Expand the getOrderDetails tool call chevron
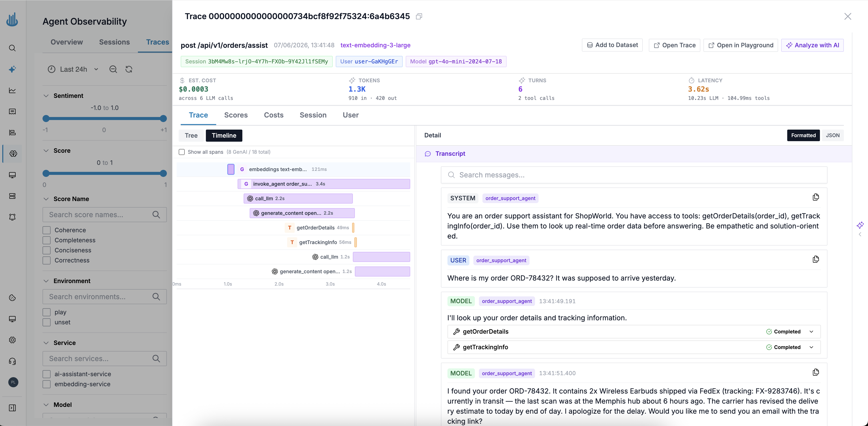 811,332
